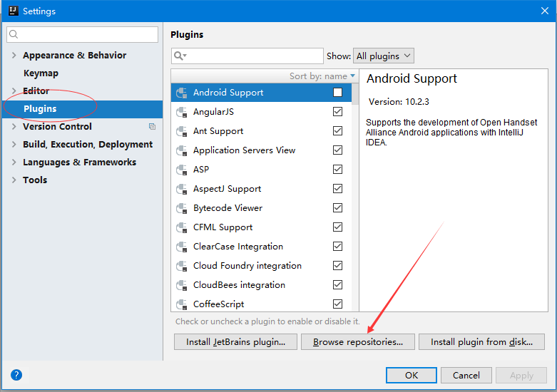Click the help question mark icon

[x=16, y=375]
